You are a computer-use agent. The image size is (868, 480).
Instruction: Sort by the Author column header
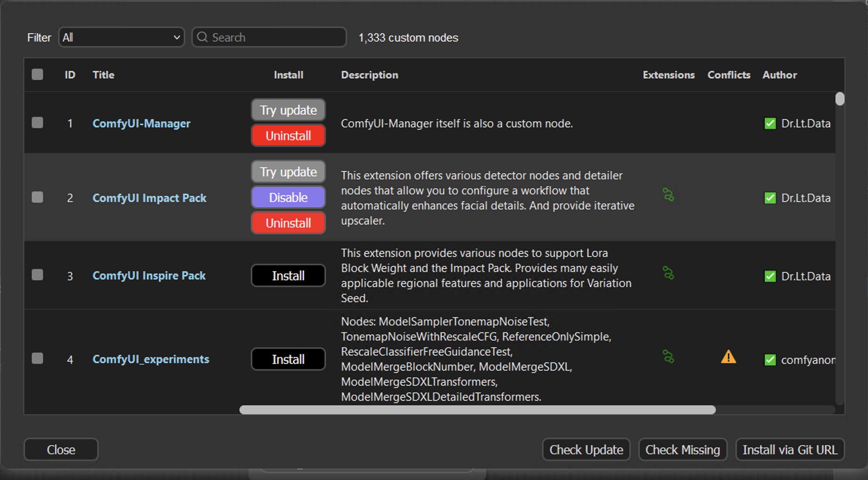tap(780, 75)
